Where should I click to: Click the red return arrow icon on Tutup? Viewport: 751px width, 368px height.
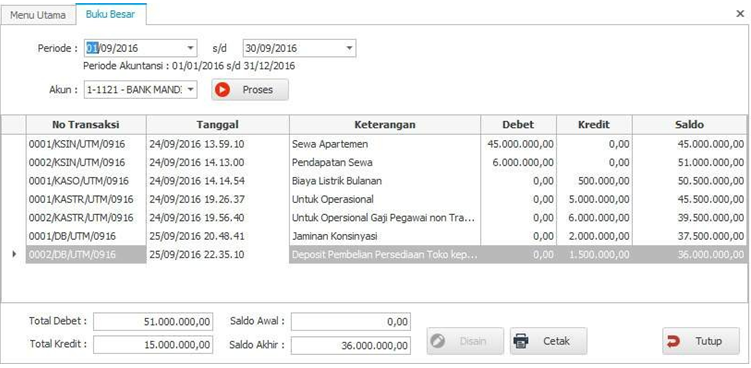coord(673,341)
